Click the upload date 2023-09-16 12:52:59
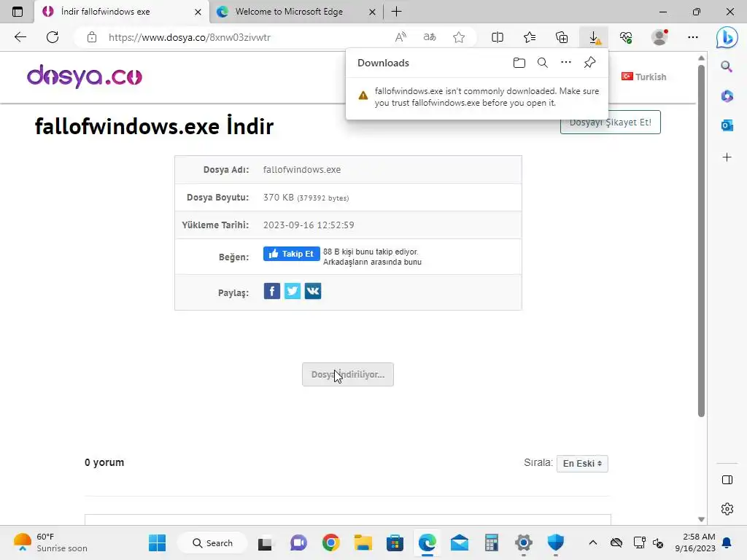Image resolution: width=747 pixels, height=560 pixels. tap(309, 225)
